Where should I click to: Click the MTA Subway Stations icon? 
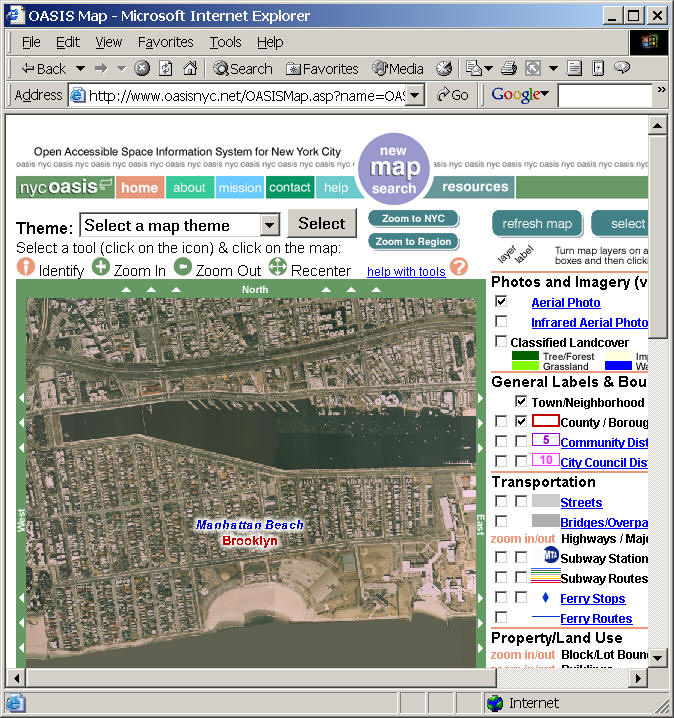(x=551, y=555)
